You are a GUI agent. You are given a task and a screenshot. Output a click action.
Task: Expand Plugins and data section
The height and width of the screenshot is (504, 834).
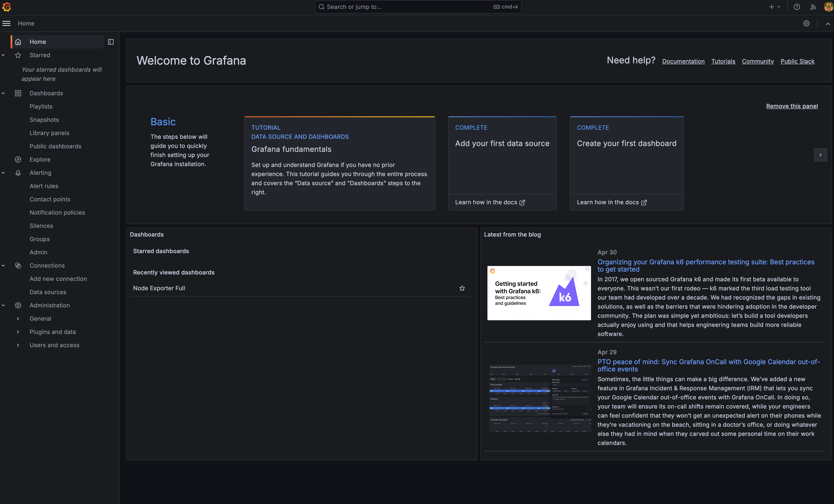(x=18, y=332)
